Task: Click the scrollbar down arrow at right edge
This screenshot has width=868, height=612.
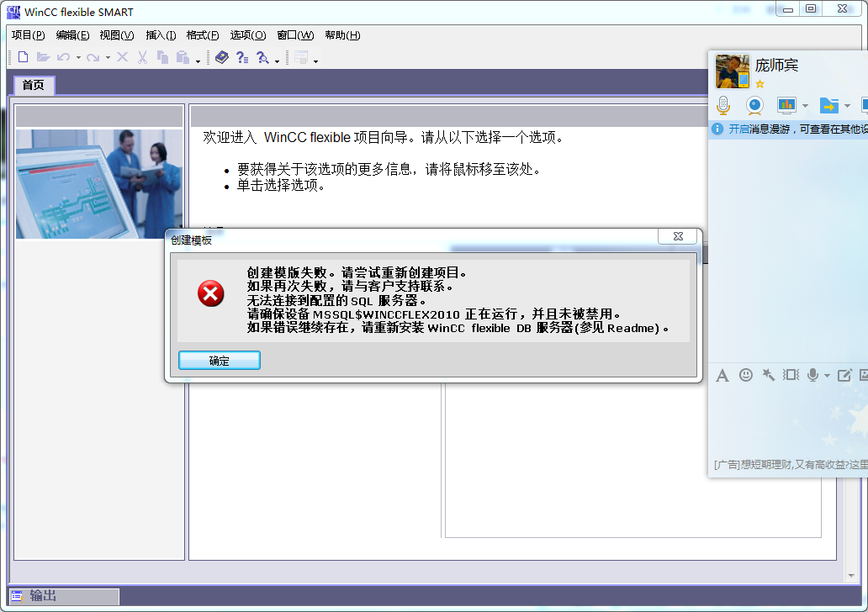Action: pos(851,576)
